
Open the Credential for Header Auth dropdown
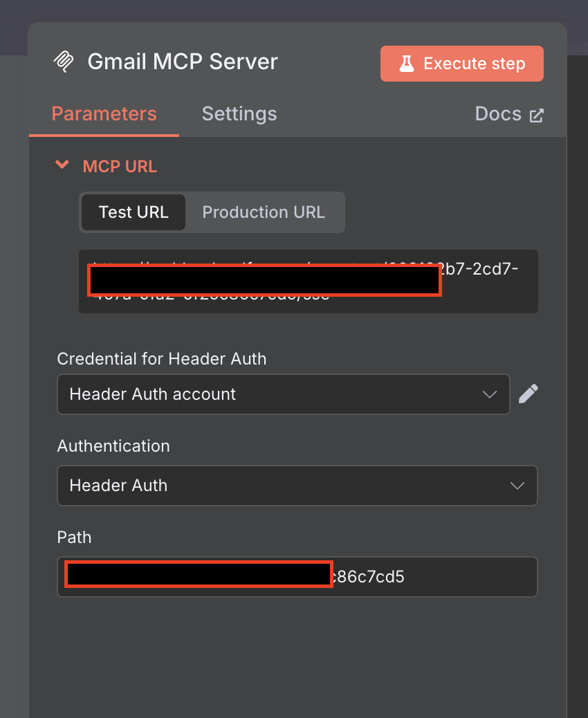[284, 394]
